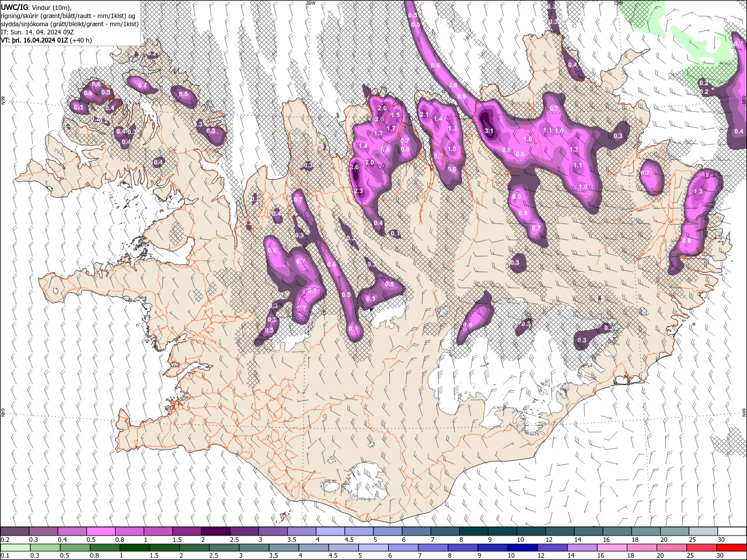Click the upper legend swatch labeled 0.2
The height and width of the screenshot is (560, 747).
15,531
